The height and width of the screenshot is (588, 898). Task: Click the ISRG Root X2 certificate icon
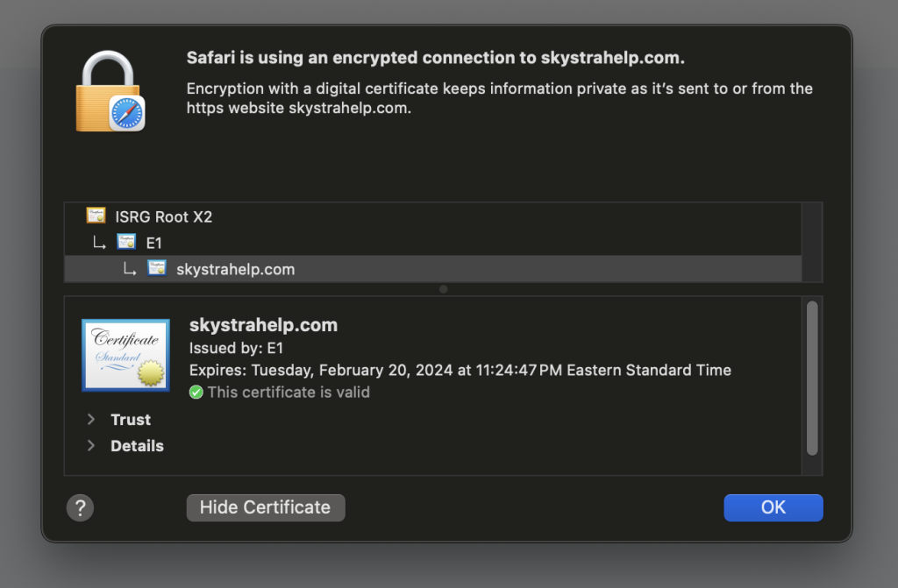coord(96,216)
